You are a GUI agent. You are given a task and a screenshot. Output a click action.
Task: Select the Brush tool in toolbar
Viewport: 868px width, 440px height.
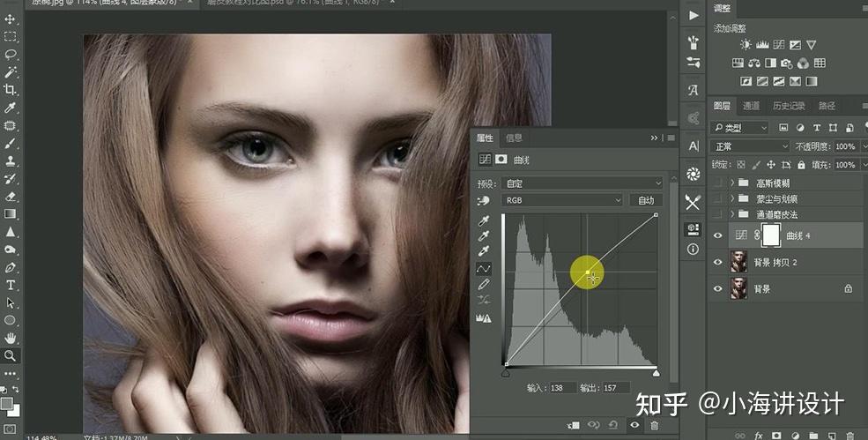[10, 144]
